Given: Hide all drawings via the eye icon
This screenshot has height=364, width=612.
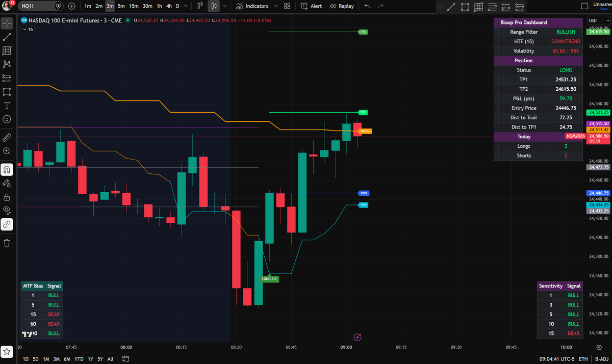Looking at the screenshot, I should tap(7, 210).
